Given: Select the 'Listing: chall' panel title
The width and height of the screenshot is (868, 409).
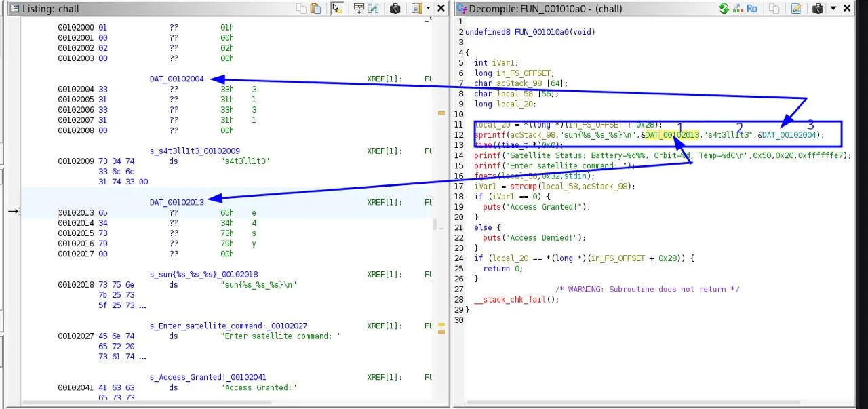Looking at the screenshot, I should point(51,9).
